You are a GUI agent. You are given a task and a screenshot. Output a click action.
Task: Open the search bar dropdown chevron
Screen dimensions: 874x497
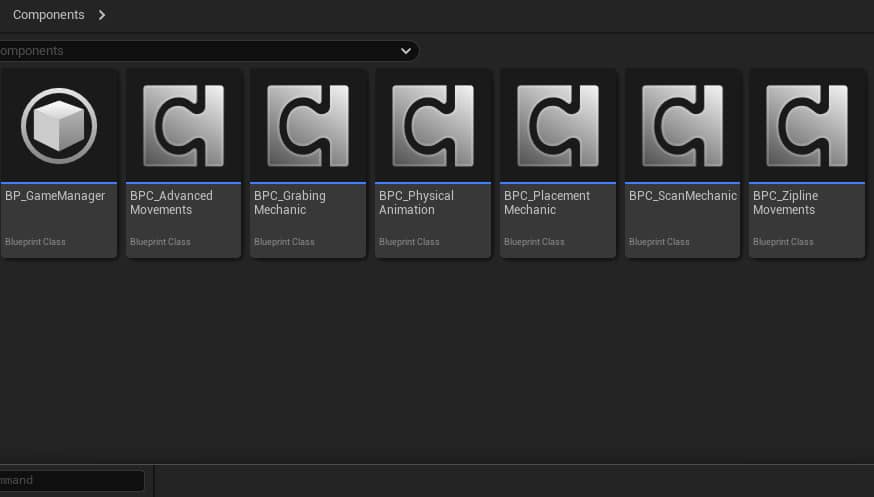[x=406, y=51]
